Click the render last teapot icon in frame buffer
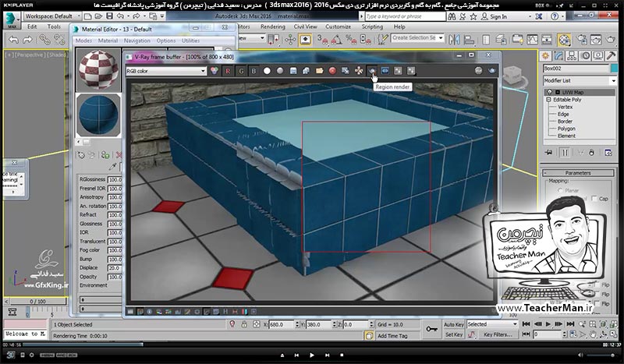This screenshot has width=624, height=364. (x=492, y=71)
